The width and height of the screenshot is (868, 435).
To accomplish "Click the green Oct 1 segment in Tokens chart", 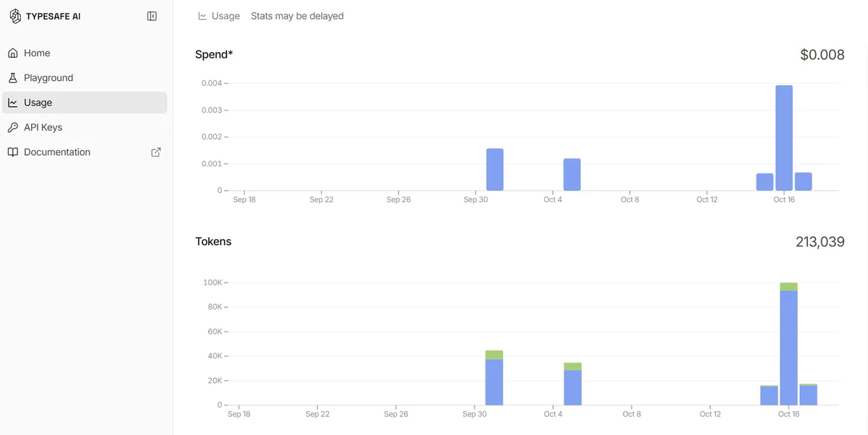I will tap(494, 355).
